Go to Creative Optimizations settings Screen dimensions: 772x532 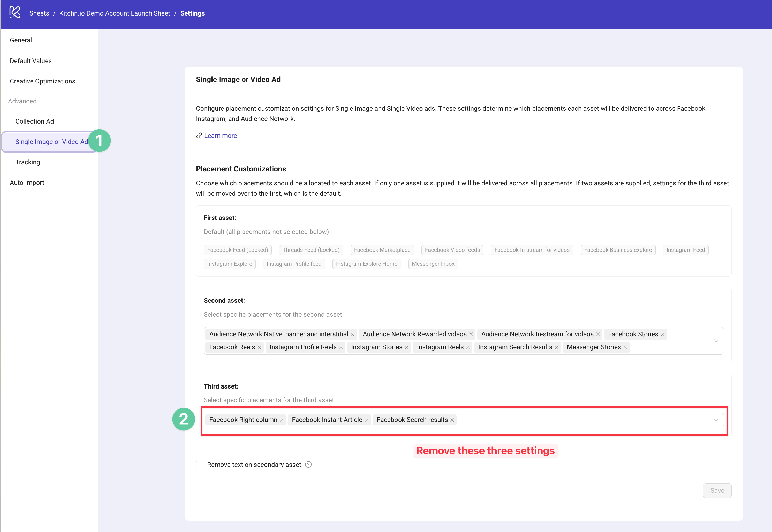42,81
